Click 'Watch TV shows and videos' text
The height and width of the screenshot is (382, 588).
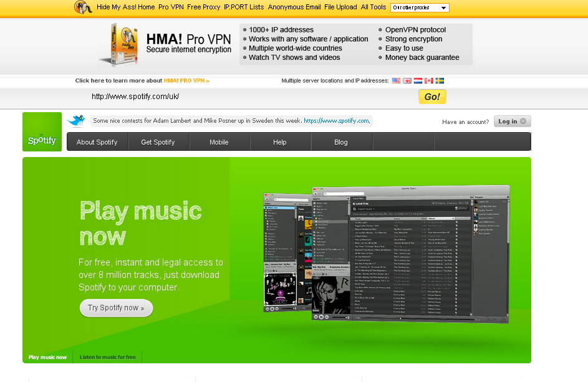point(294,57)
